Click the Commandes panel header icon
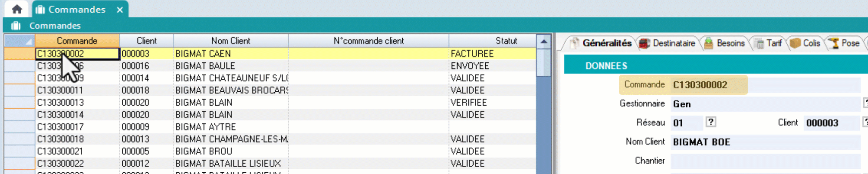Viewport: 868px width, 174px height. [x=16, y=26]
